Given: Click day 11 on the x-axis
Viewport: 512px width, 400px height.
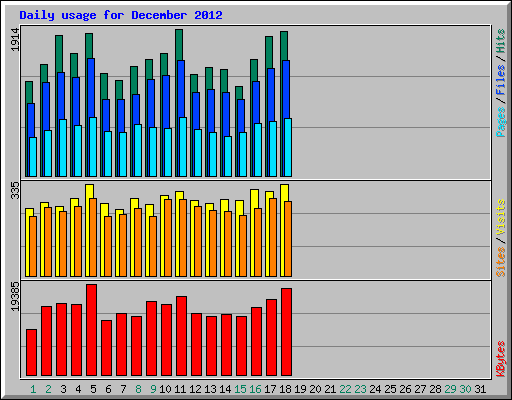Looking at the screenshot, I should [180, 389].
